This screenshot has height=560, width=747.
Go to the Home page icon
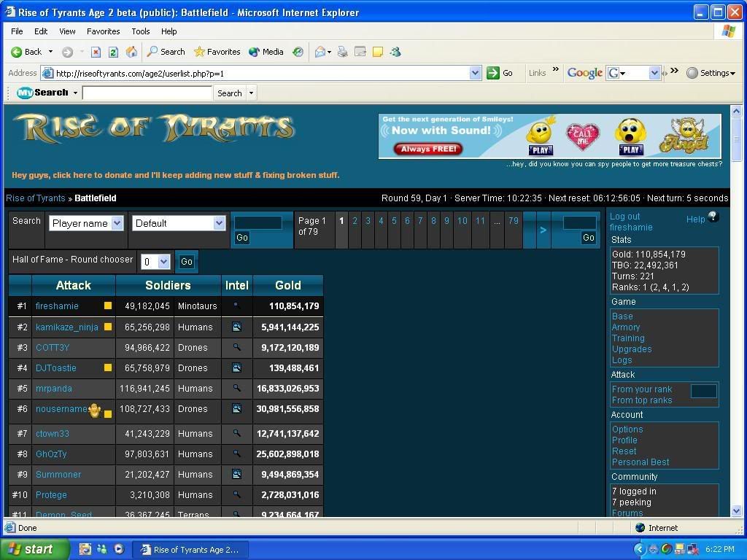131,52
